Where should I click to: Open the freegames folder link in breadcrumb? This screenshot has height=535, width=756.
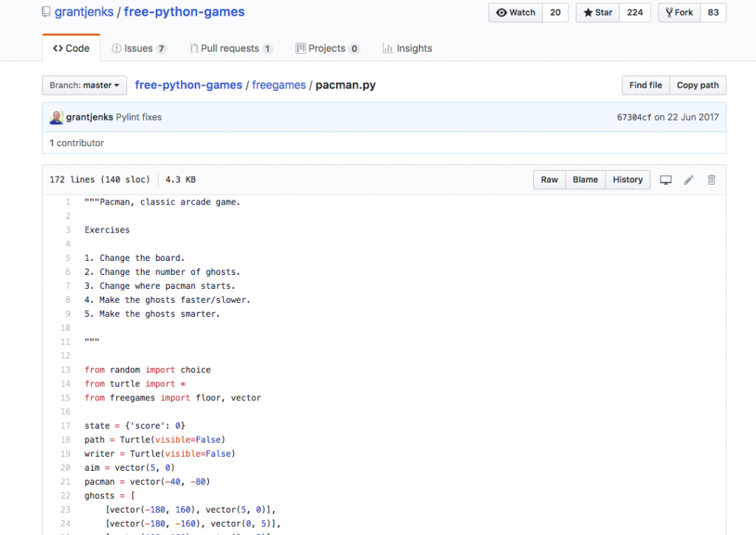pyautogui.click(x=278, y=85)
